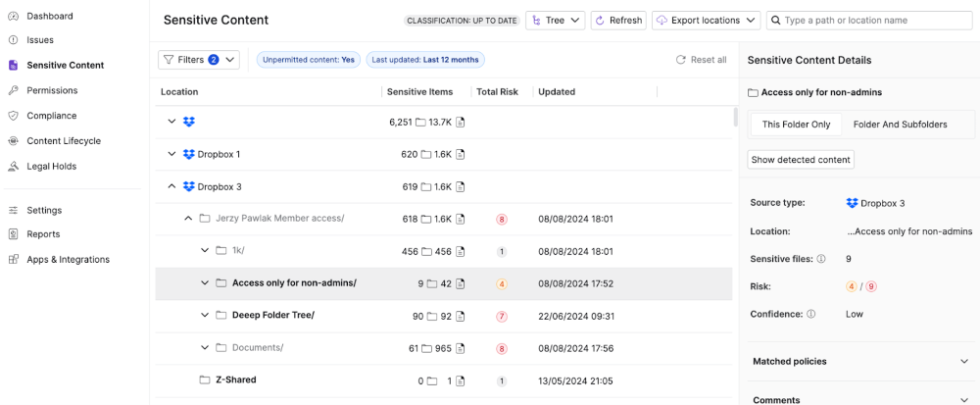Click Reset all filters
The image size is (980, 405).
702,60
